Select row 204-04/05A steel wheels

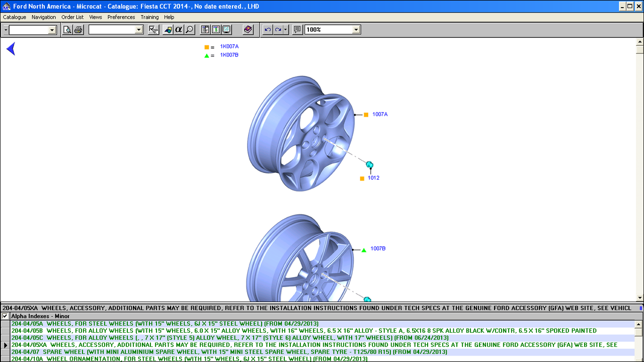pyautogui.click(x=323, y=324)
